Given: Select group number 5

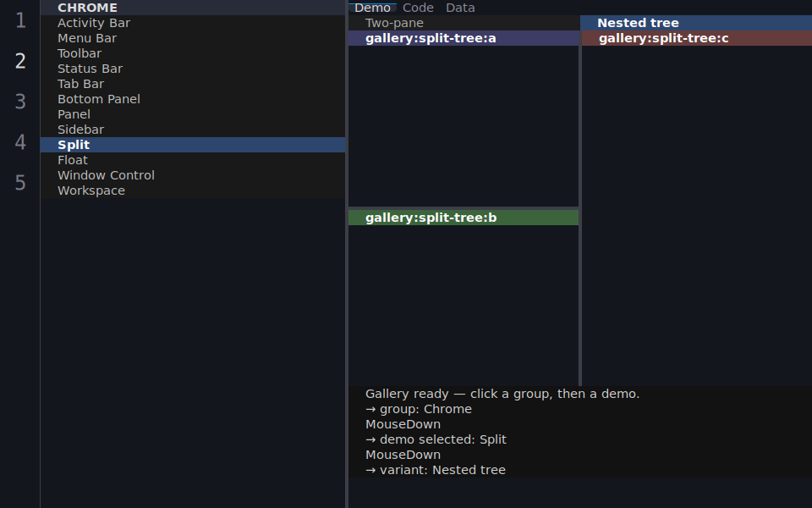Looking at the screenshot, I should pyautogui.click(x=20, y=183).
